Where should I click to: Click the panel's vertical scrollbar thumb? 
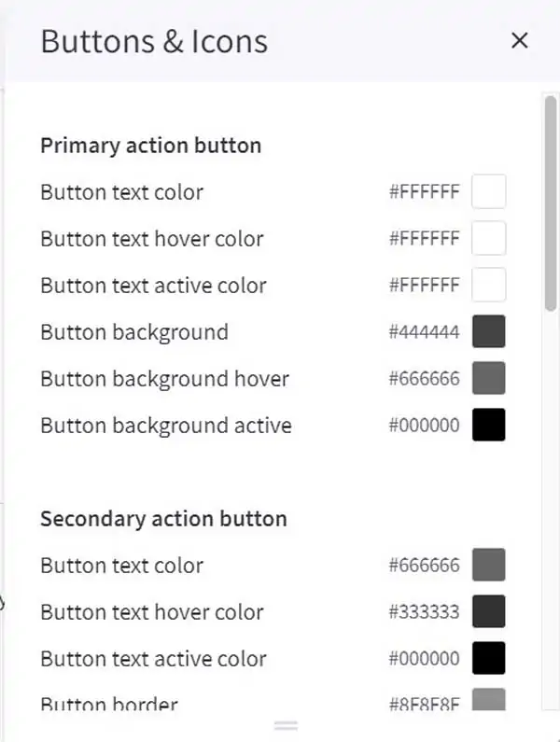[551, 203]
